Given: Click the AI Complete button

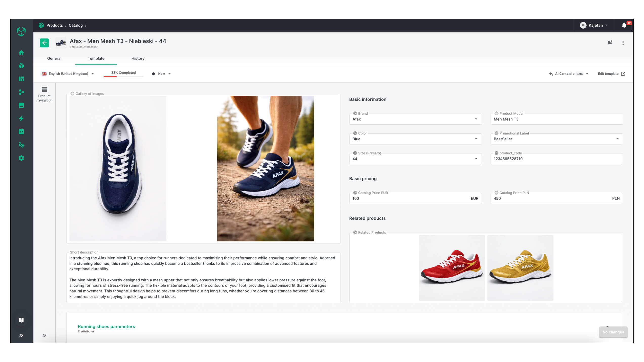Looking at the screenshot, I should 565,74.
